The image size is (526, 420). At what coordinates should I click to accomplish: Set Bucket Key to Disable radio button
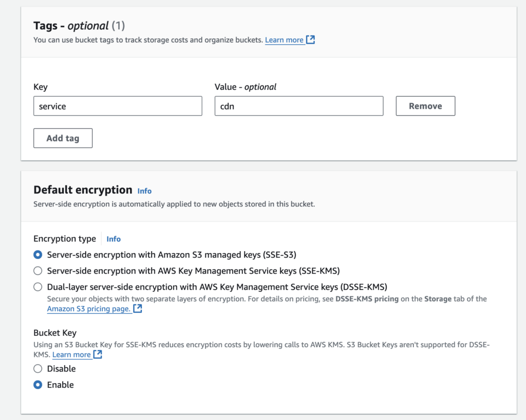(37, 369)
